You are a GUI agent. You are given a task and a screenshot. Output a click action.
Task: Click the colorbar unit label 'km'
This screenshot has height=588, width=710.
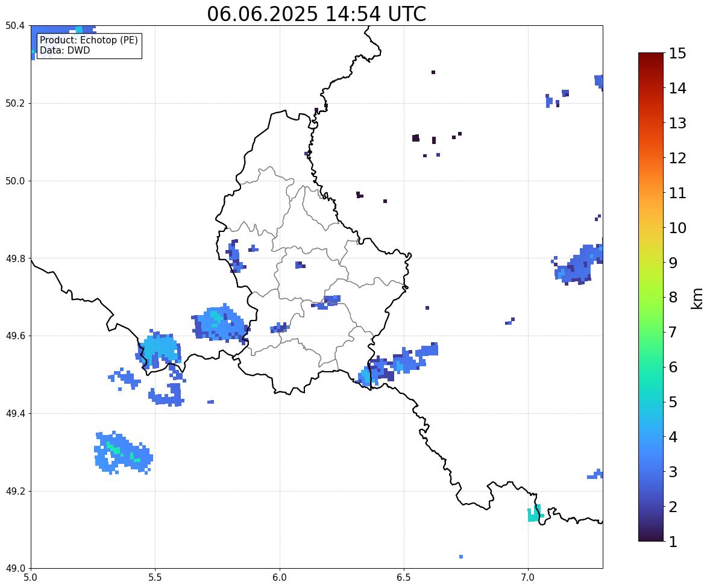pos(697,298)
